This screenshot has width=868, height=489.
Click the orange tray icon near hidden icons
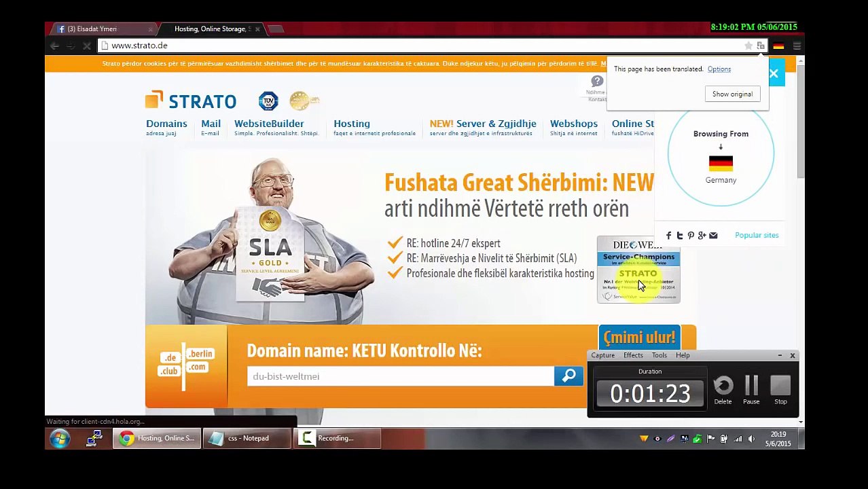[x=644, y=439]
